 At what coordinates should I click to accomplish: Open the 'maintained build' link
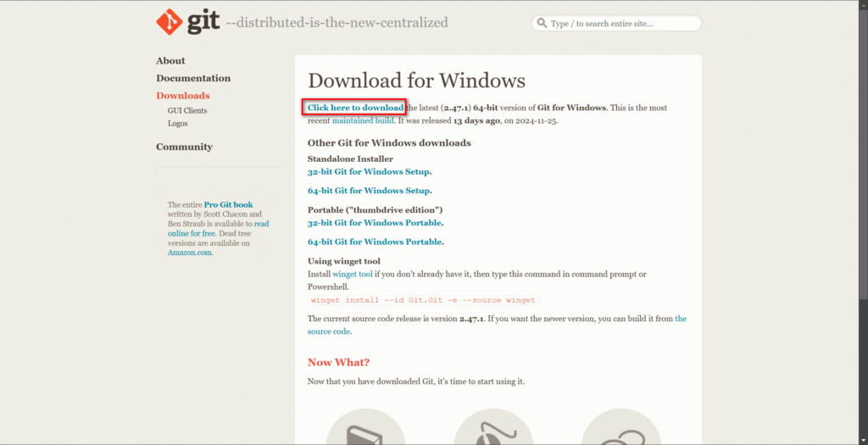pyautogui.click(x=363, y=120)
